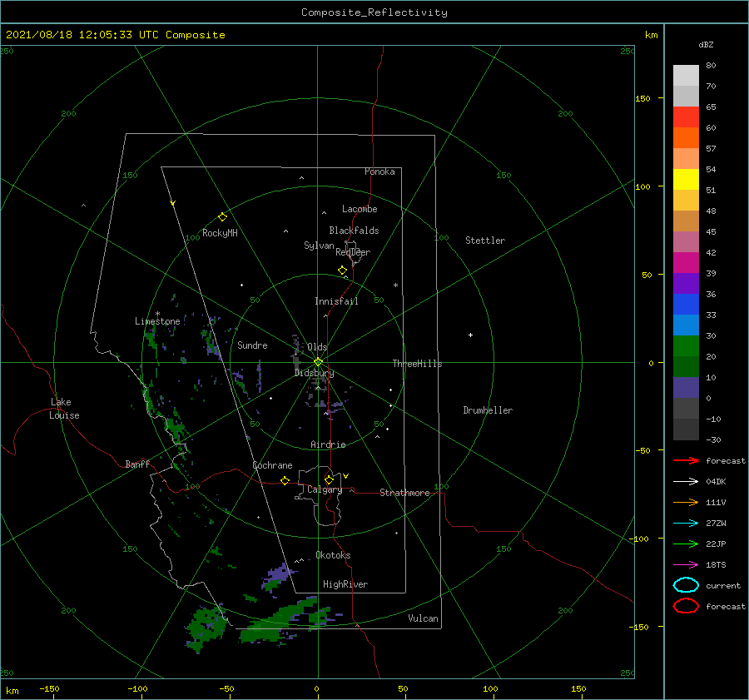Click the HighRiver label
Image resolution: width=749 pixels, height=700 pixels.
click(x=345, y=584)
